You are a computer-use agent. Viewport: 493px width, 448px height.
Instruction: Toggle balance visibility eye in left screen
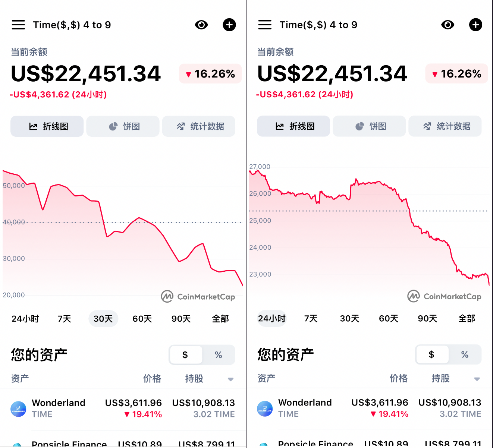tap(201, 25)
